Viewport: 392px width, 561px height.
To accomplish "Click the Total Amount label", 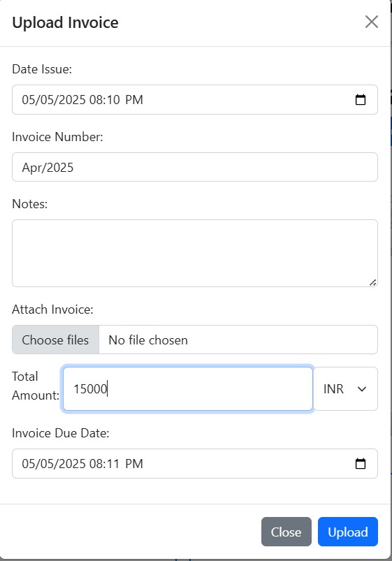I will click(x=36, y=386).
